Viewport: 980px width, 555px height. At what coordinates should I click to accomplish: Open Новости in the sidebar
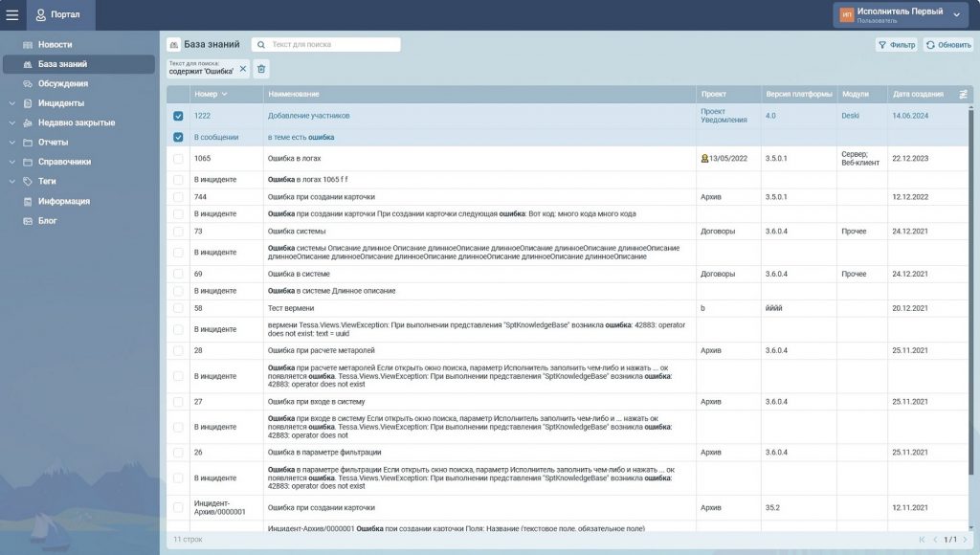(x=55, y=45)
